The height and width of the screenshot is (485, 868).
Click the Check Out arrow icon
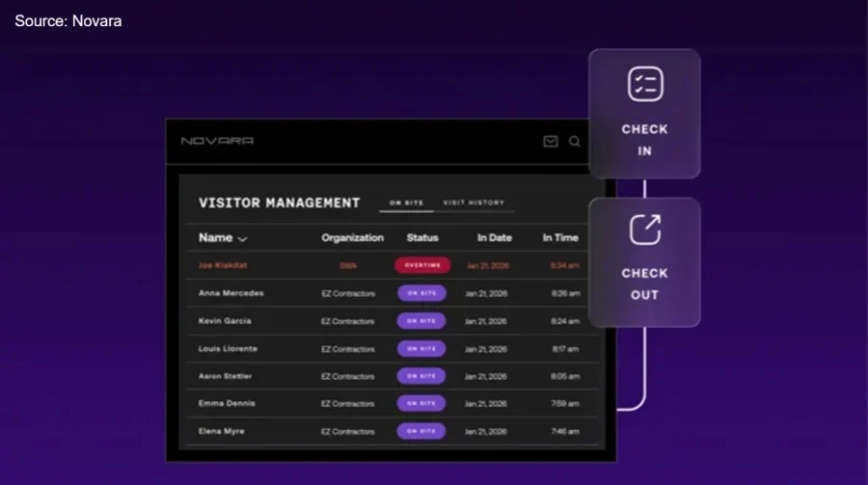[x=645, y=229]
